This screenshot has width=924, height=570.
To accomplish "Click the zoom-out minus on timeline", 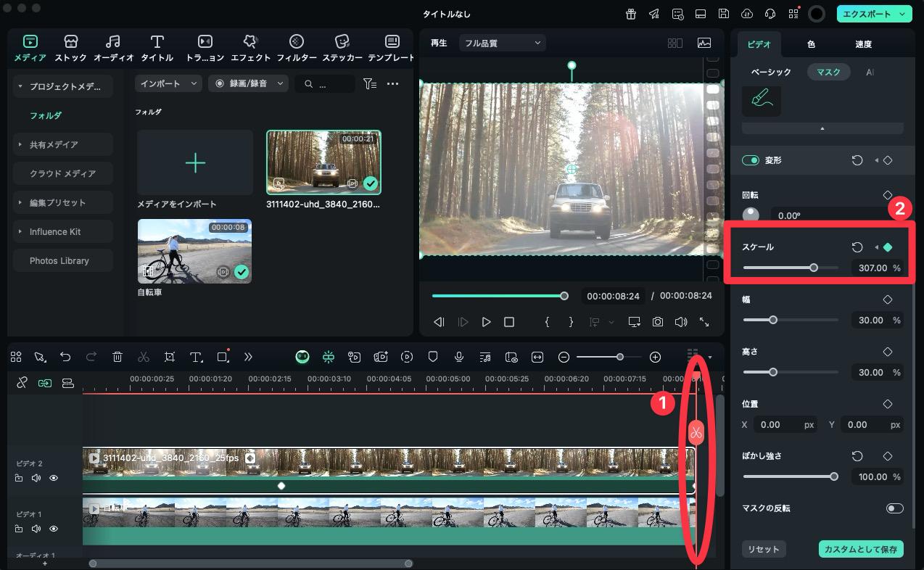I will tap(564, 357).
